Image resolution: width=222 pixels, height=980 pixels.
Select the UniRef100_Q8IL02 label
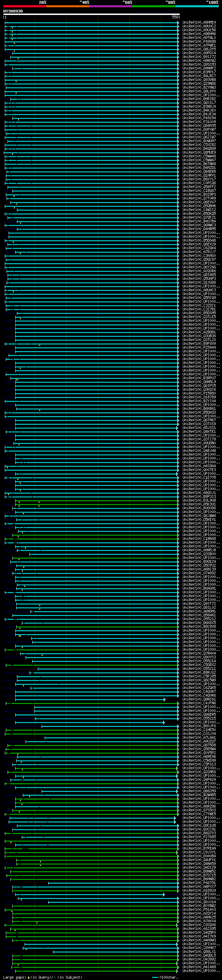pyautogui.click(x=199, y=608)
